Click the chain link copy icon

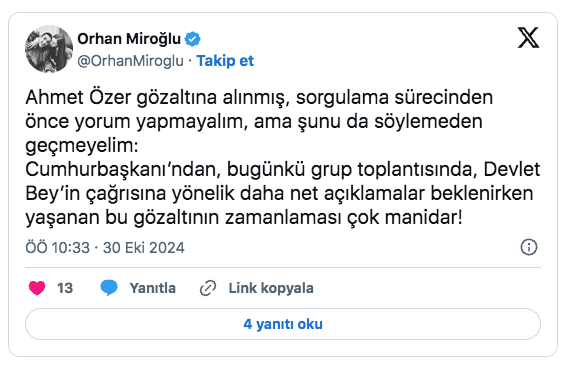208,288
